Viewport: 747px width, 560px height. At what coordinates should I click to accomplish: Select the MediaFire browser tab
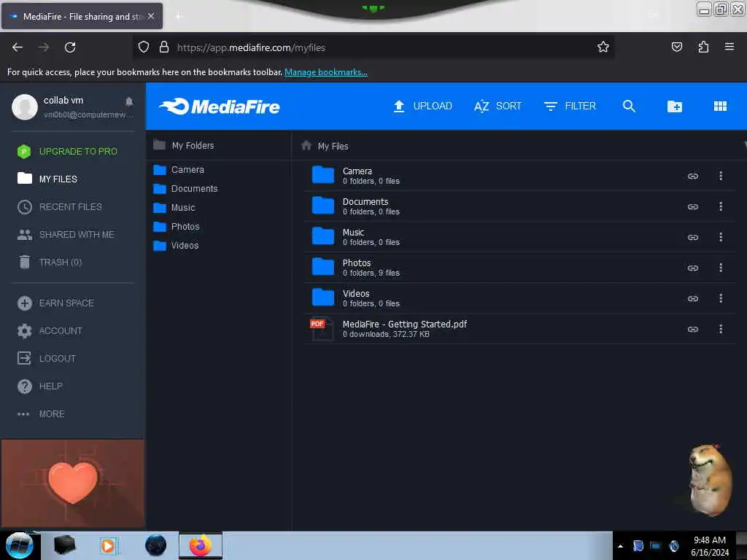click(x=82, y=16)
